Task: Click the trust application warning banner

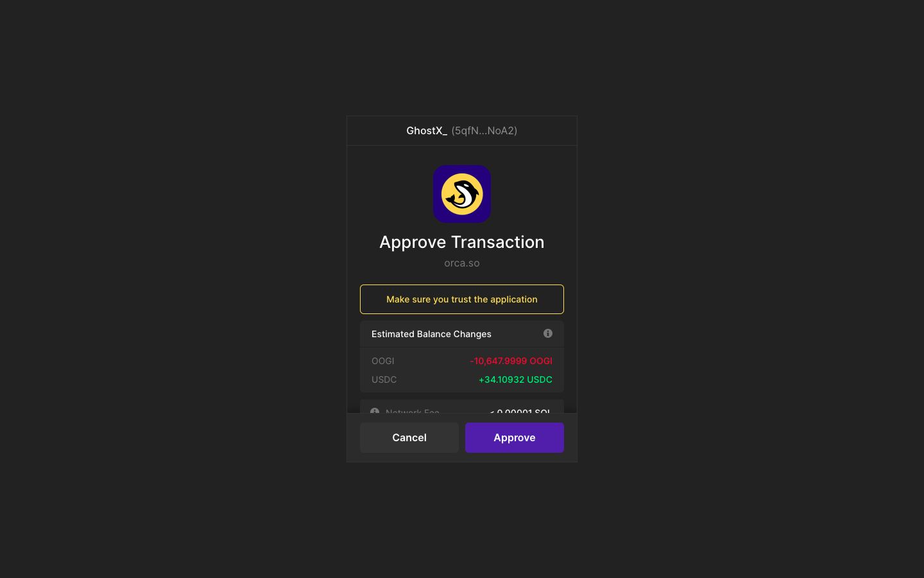Action: click(462, 299)
